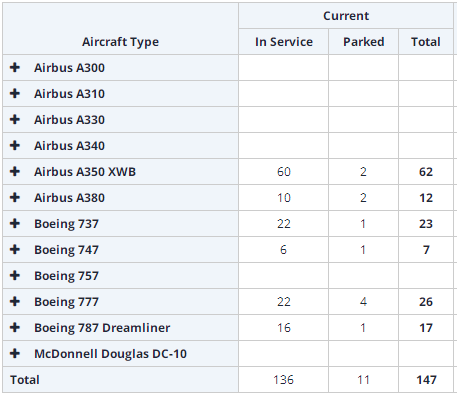Image resolution: width=457 pixels, height=395 pixels.
Task: Click plus icon beside Boeing 757
Action: coord(15,275)
